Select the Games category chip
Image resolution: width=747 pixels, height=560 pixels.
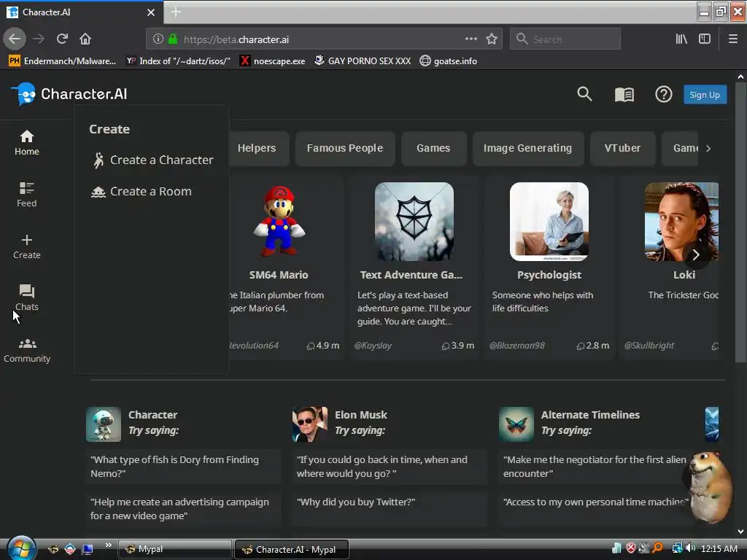pyautogui.click(x=433, y=148)
